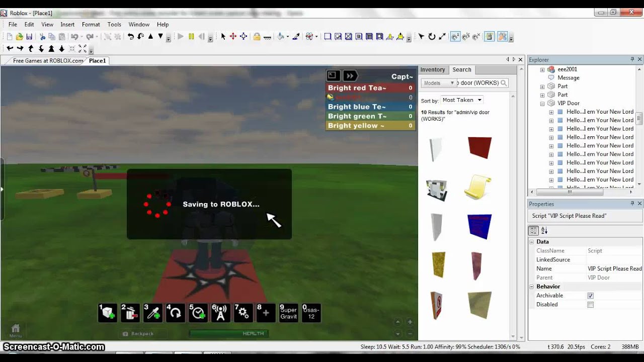644x362 pixels.
Task: Open the Undo history dropdown arrow
Action: [82, 38]
